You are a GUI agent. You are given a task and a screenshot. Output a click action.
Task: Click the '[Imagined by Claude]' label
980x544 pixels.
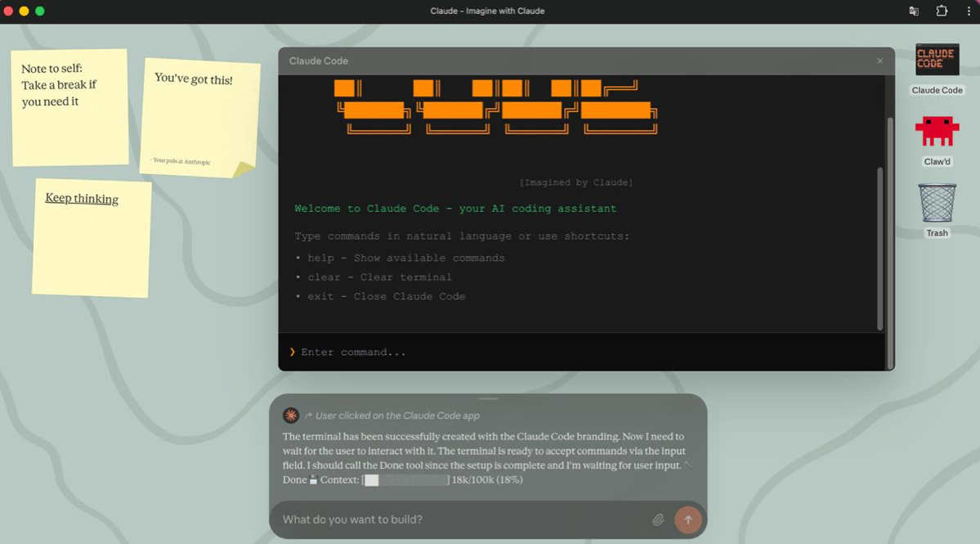pyautogui.click(x=575, y=182)
